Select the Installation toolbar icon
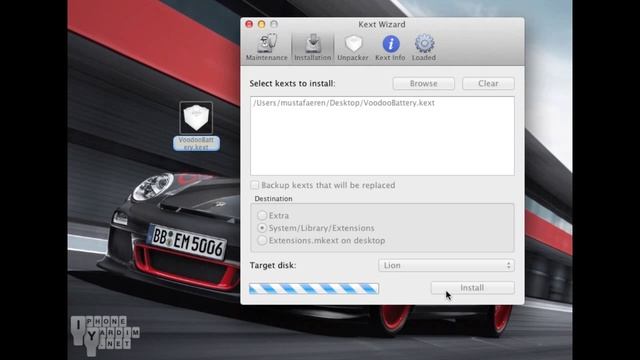Screen dimensions: 640x360 pyautogui.click(x=313, y=47)
